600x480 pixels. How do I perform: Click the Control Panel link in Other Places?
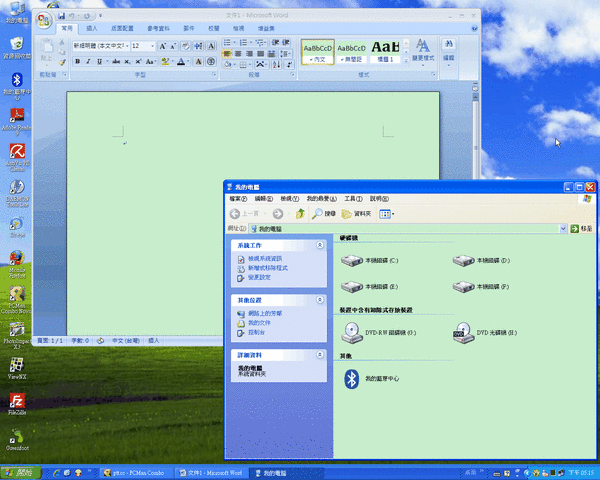coord(256,332)
